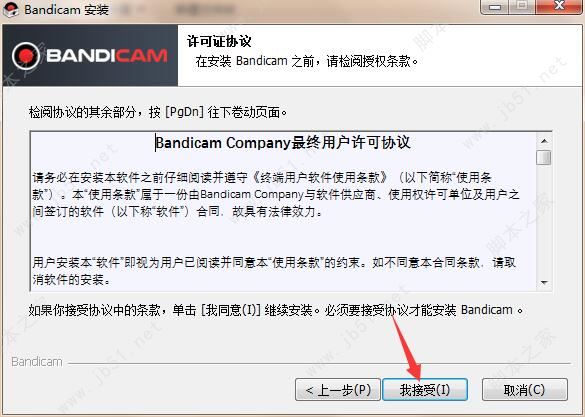Click inside the license text first paragraph
Image resolution: width=585 pixels, height=417 pixels.
(275, 194)
